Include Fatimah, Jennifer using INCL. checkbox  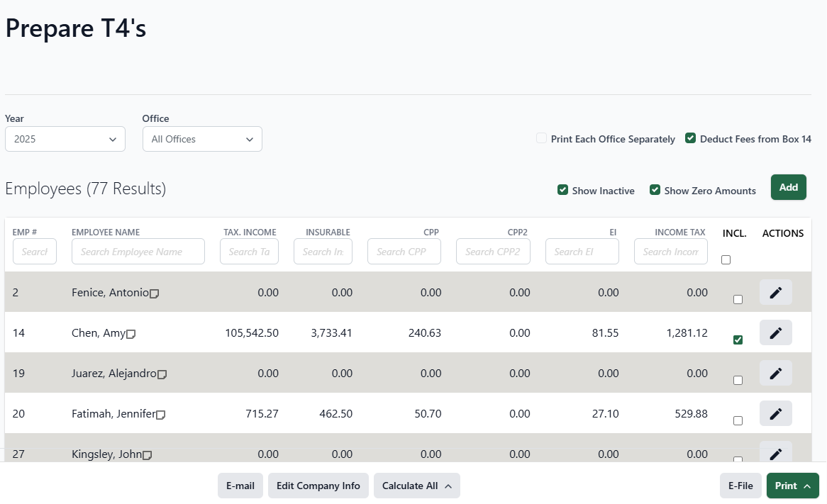(x=738, y=420)
